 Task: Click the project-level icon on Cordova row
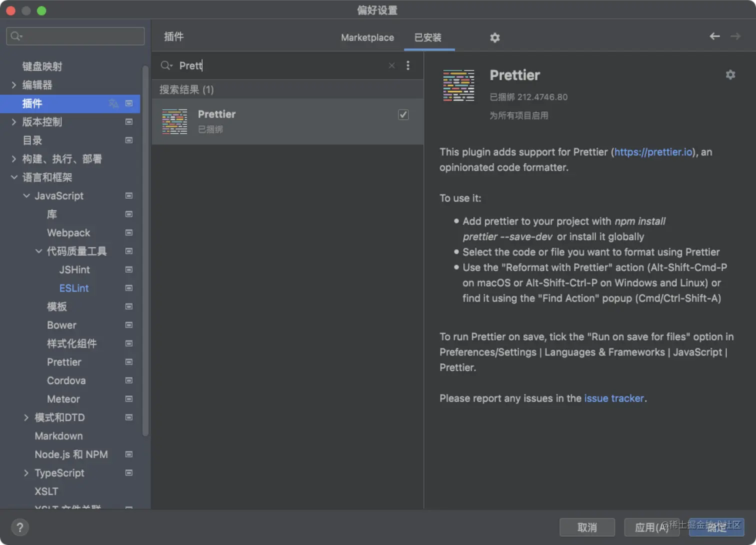[129, 380]
